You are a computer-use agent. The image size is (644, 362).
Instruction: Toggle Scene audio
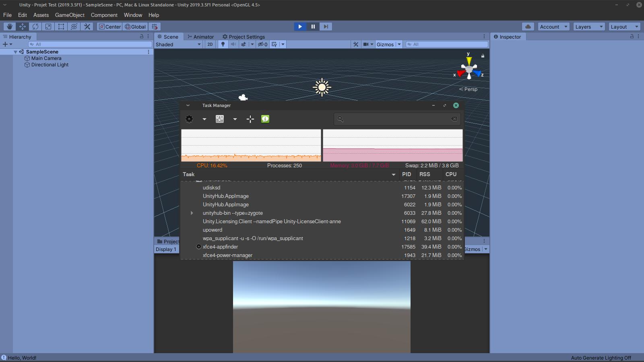(233, 44)
